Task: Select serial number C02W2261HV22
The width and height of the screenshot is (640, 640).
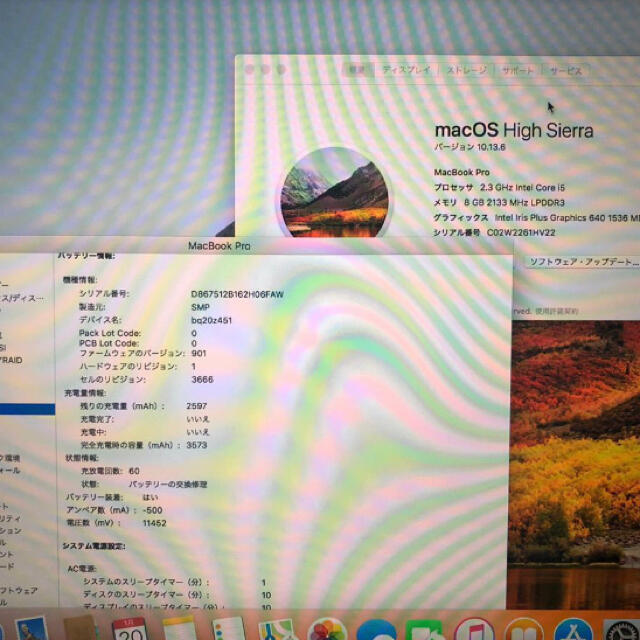Action: [x=521, y=233]
